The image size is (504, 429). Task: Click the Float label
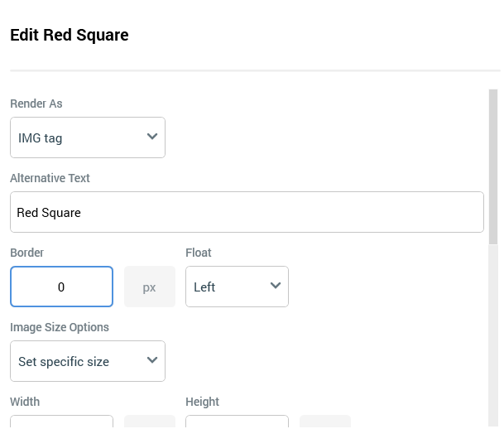[199, 253]
